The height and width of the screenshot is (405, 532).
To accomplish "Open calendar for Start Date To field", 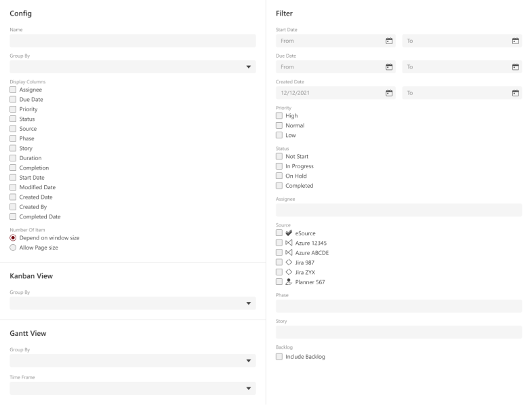I will tap(515, 41).
